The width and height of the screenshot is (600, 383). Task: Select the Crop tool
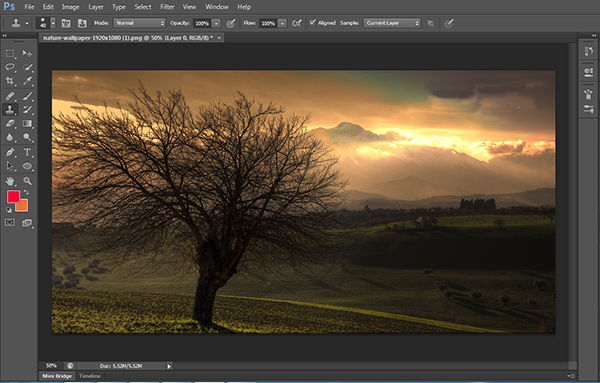(10, 81)
